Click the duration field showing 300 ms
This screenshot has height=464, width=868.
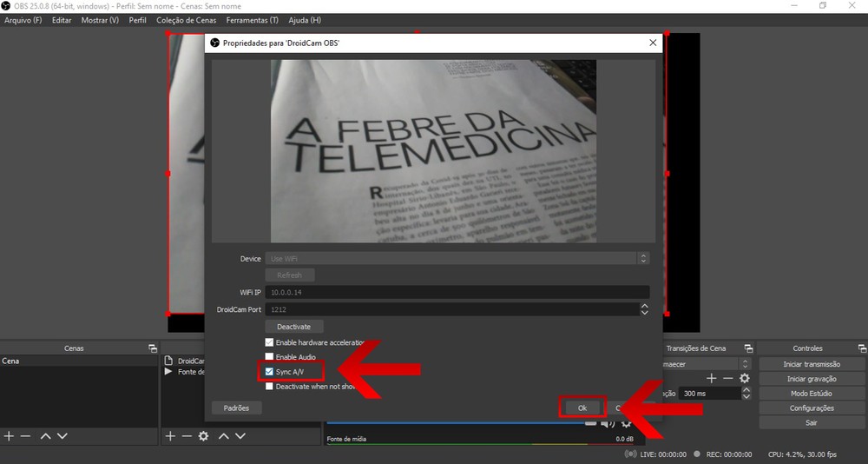click(x=710, y=394)
